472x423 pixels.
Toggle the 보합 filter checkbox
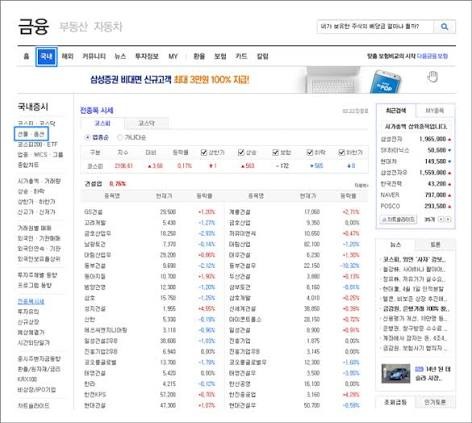[x=275, y=152]
